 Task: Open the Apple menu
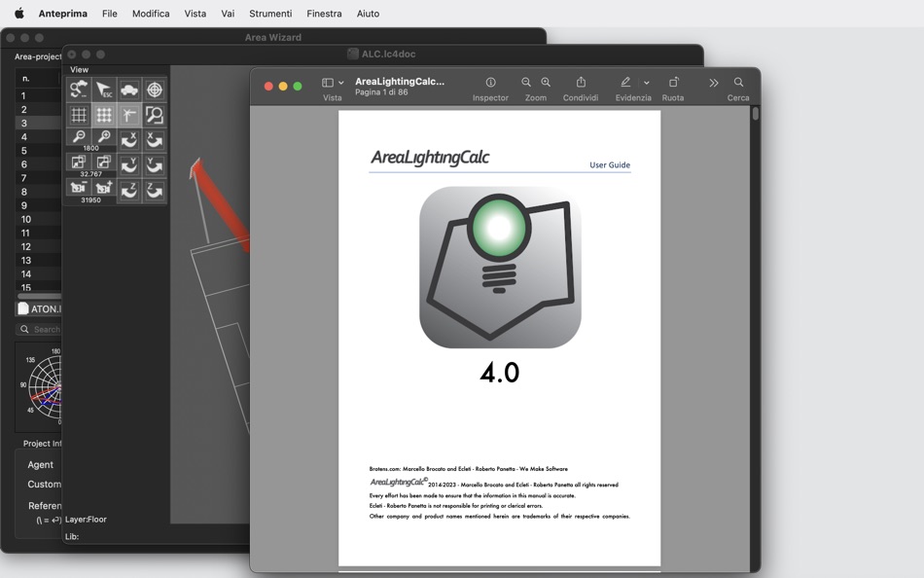pos(18,13)
